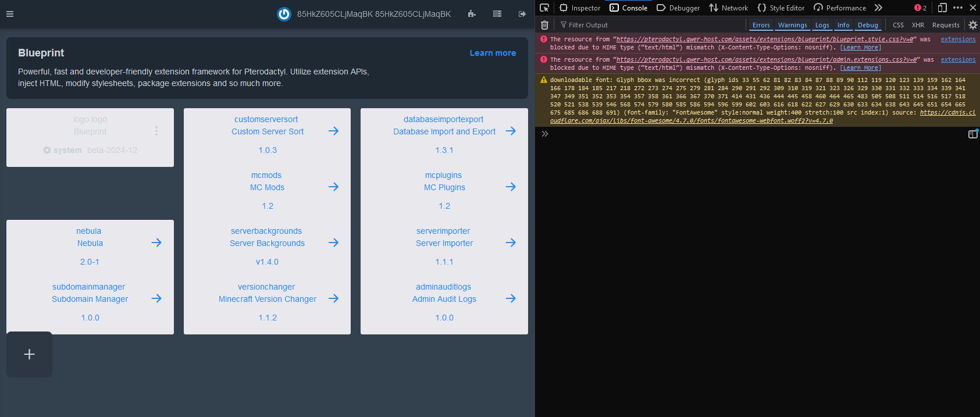Open Subdomain Manager arrow icon

(156, 298)
